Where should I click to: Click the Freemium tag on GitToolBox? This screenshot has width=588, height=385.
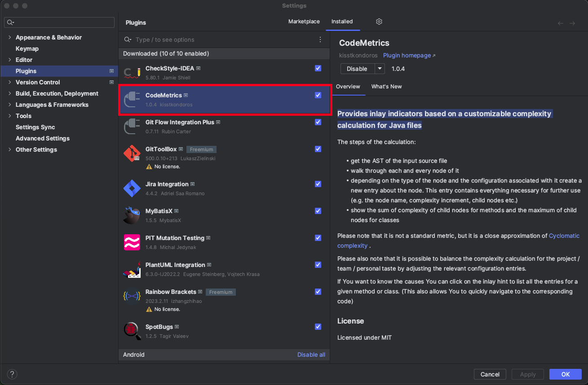(x=202, y=149)
